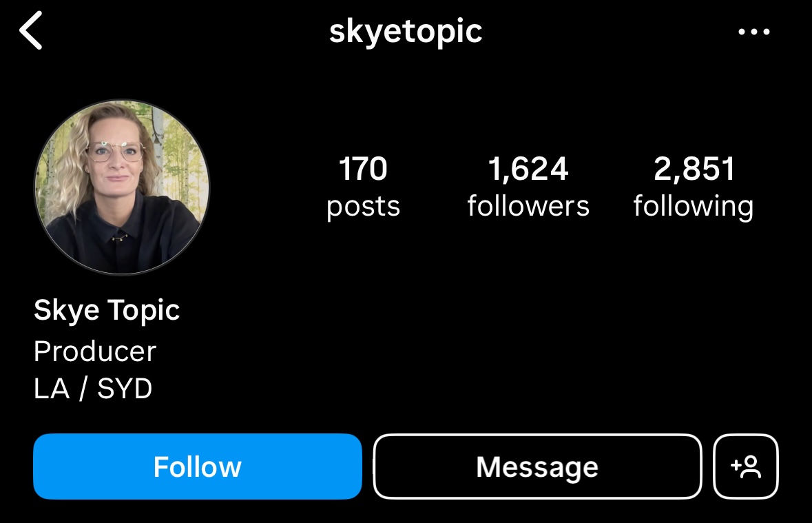Select the Skye Topic display name
Screen dimensions: 812x523
(x=107, y=311)
